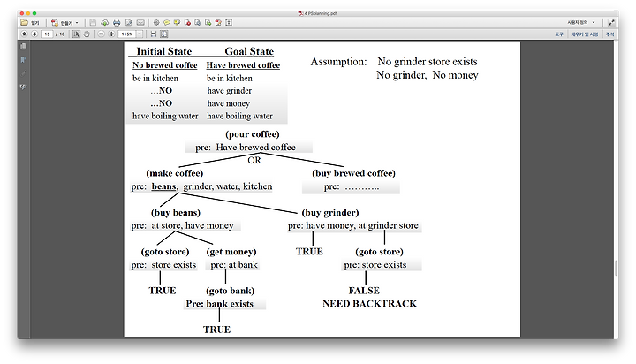Image resolution: width=636 pixels, height=364 pixels.
Task: Click the 'Pre: bank exists' text
Action: 219,304
